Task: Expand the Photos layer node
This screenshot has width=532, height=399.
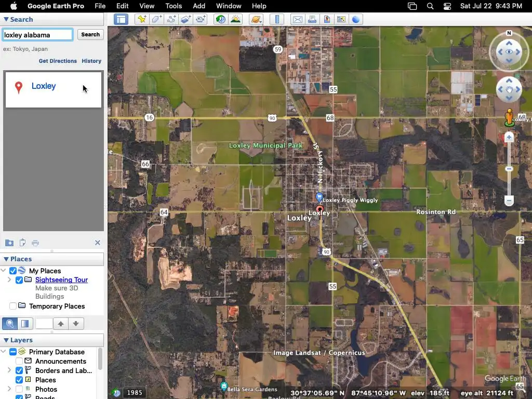Action: [x=9, y=389]
